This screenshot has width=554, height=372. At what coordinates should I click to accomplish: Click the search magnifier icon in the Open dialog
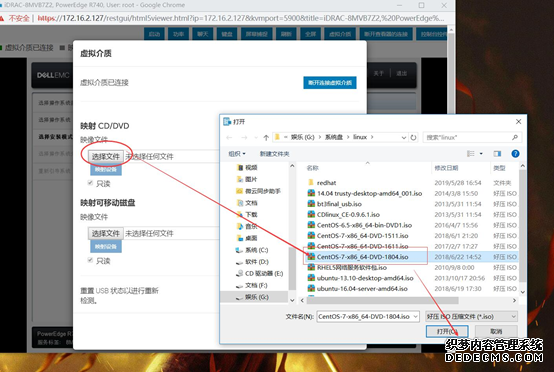pos(515,137)
